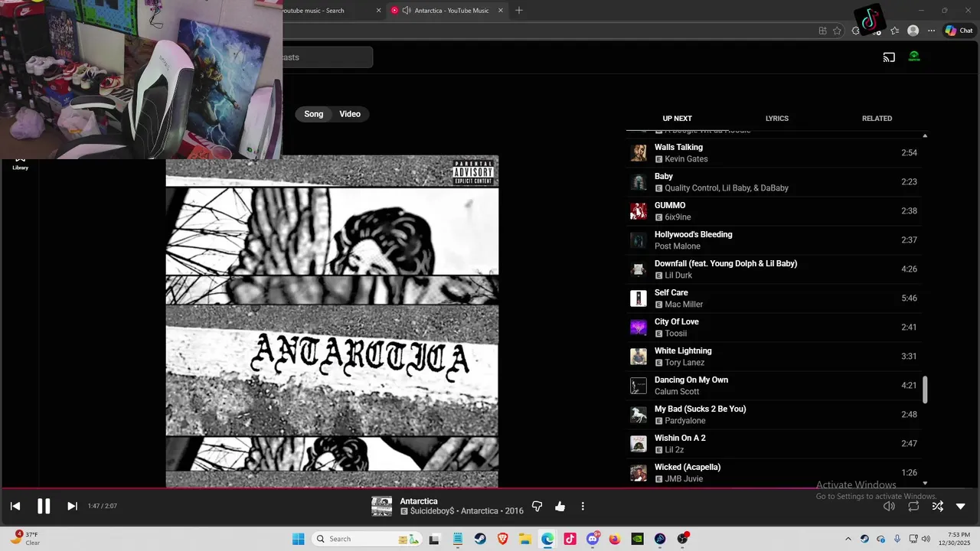Screen dimensions: 980x551
Task: Add this page to favorites star
Action: click(x=837, y=31)
